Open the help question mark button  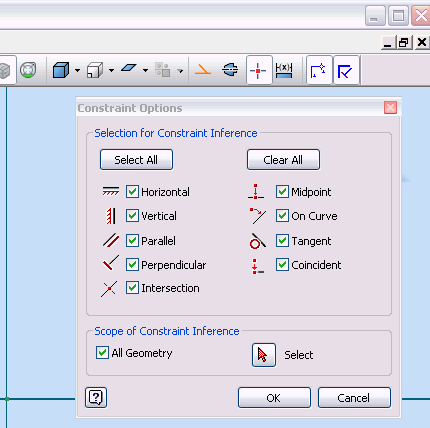click(96, 397)
